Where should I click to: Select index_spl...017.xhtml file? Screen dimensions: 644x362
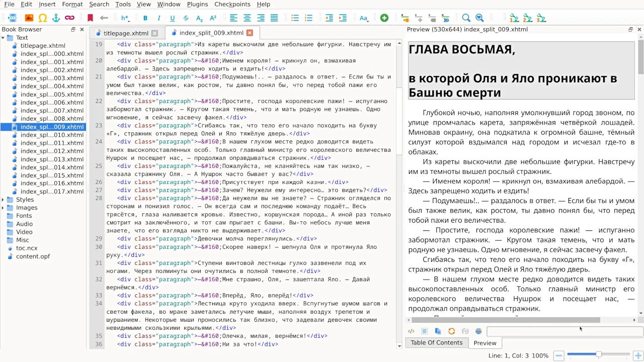(52, 192)
